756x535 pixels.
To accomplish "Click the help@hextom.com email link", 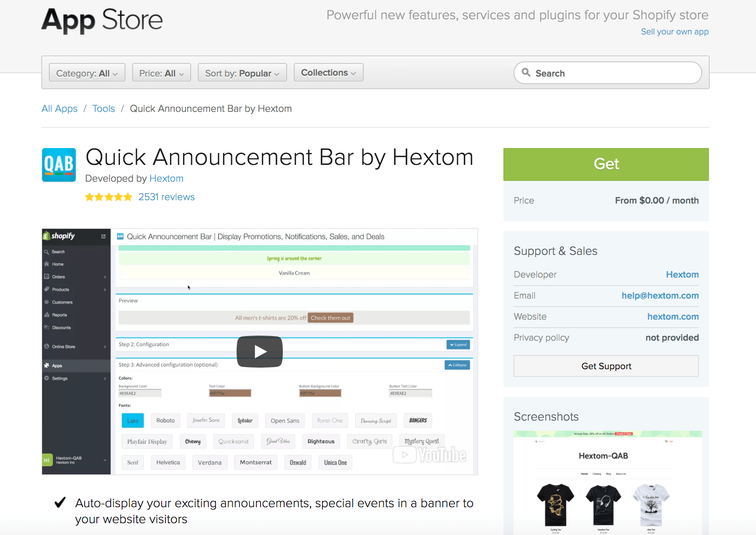I will point(660,296).
